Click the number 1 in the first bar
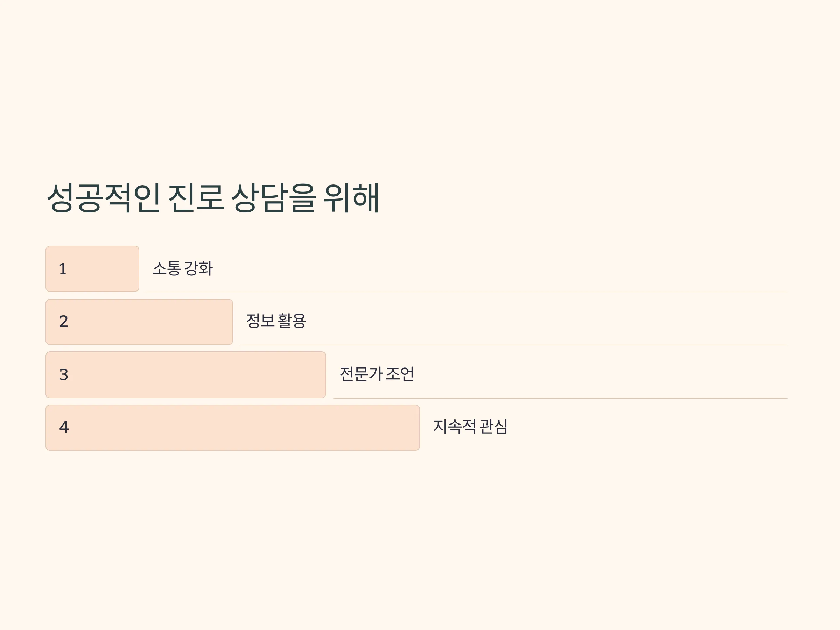 63,269
